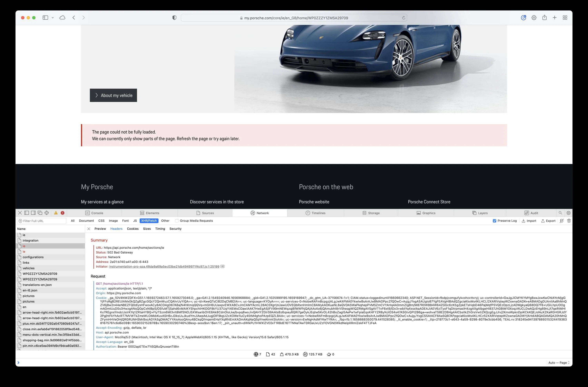Screen dimensions: 588x387
Task: Toggle the XHR/Fetch filter
Action: click(x=149, y=221)
